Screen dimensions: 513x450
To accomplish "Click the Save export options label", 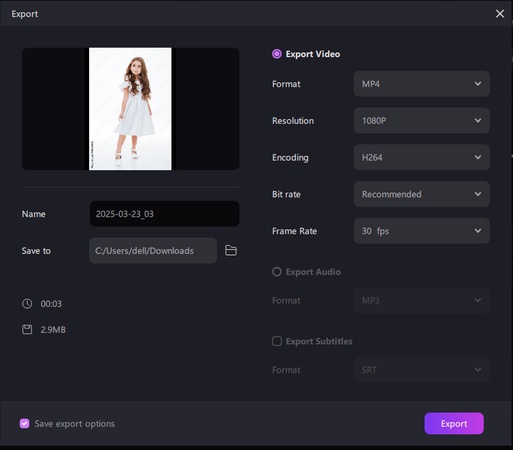I will 75,424.
